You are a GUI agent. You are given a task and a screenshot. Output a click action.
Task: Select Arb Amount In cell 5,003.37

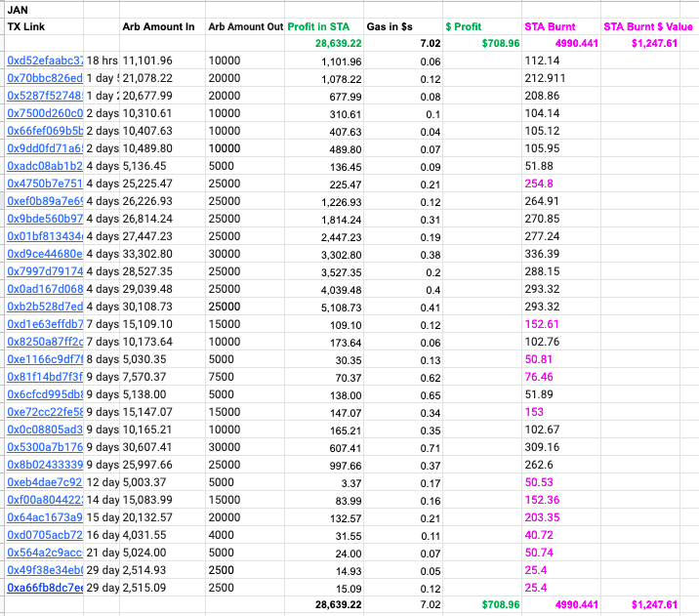click(x=162, y=482)
